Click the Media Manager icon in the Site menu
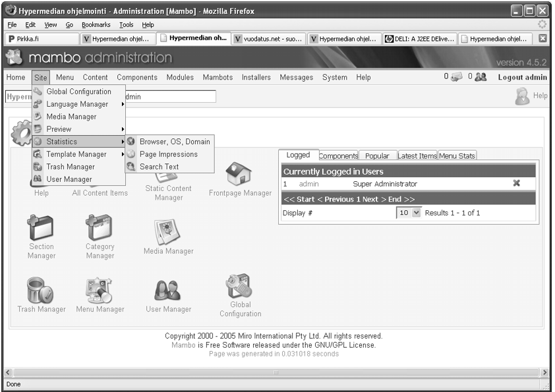Viewport: 555px width, 392px height. pyautogui.click(x=38, y=117)
